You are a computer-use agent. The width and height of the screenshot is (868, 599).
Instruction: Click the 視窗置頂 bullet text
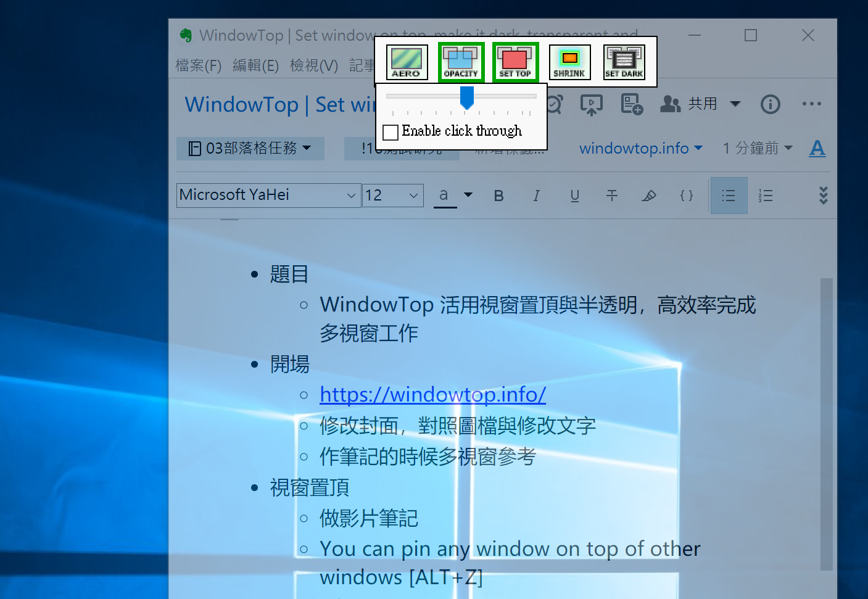point(310,488)
